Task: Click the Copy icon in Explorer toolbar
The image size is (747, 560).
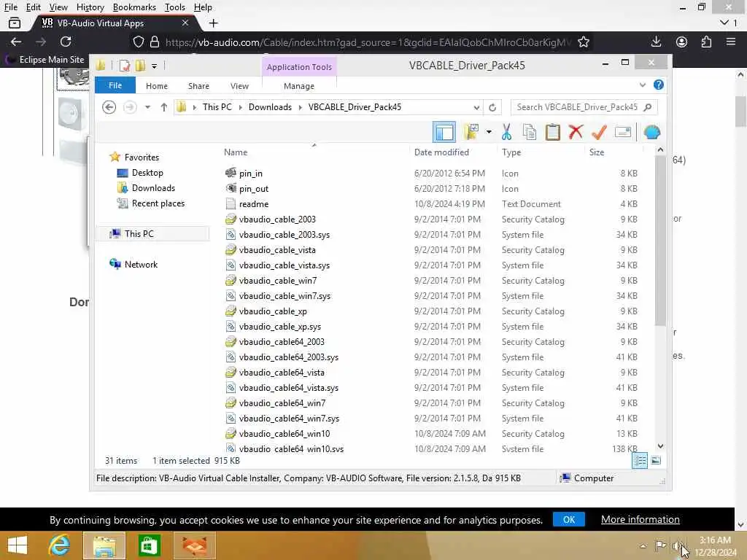Action: coord(530,132)
